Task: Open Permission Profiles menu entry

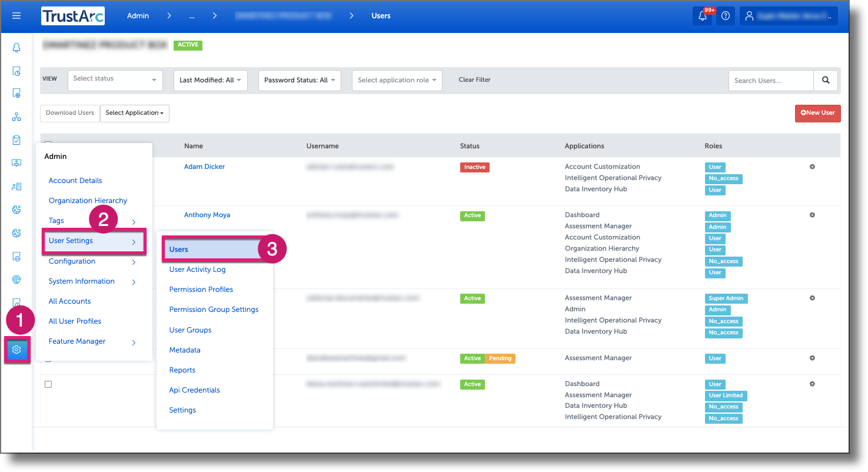Action: pos(201,289)
